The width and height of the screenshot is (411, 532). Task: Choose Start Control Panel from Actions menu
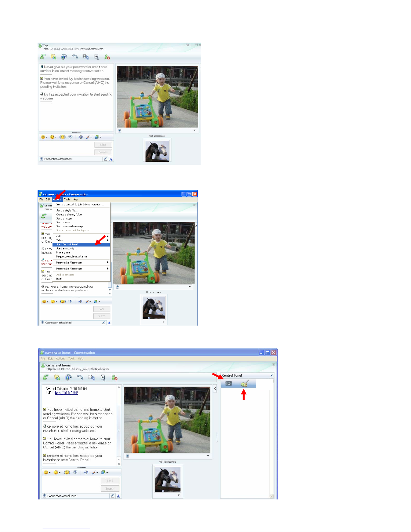[81, 245]
